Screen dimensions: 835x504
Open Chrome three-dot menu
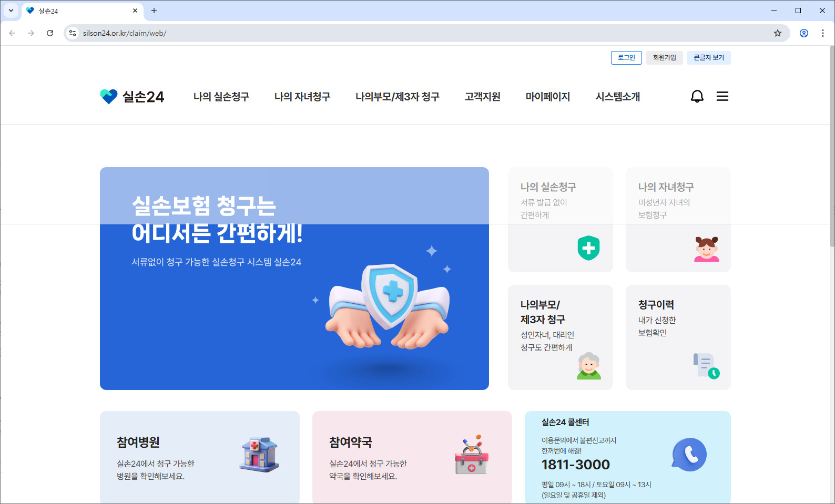point(823,33)
